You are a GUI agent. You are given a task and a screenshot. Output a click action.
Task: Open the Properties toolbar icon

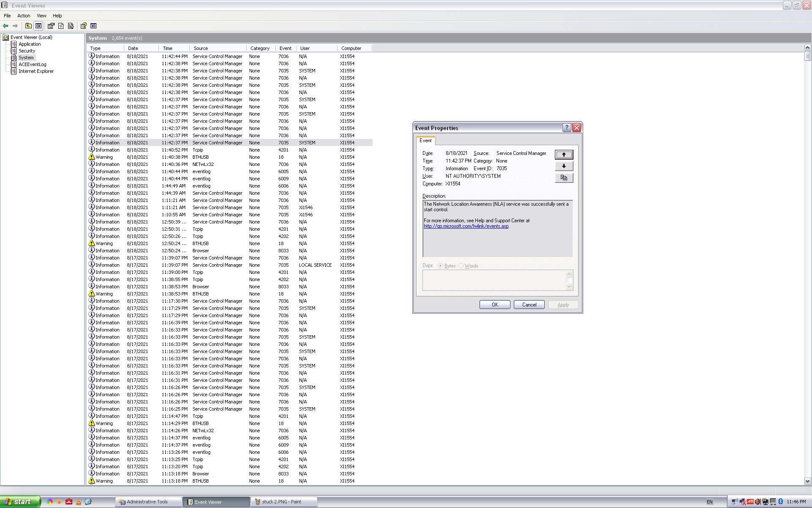coord(51,26)
